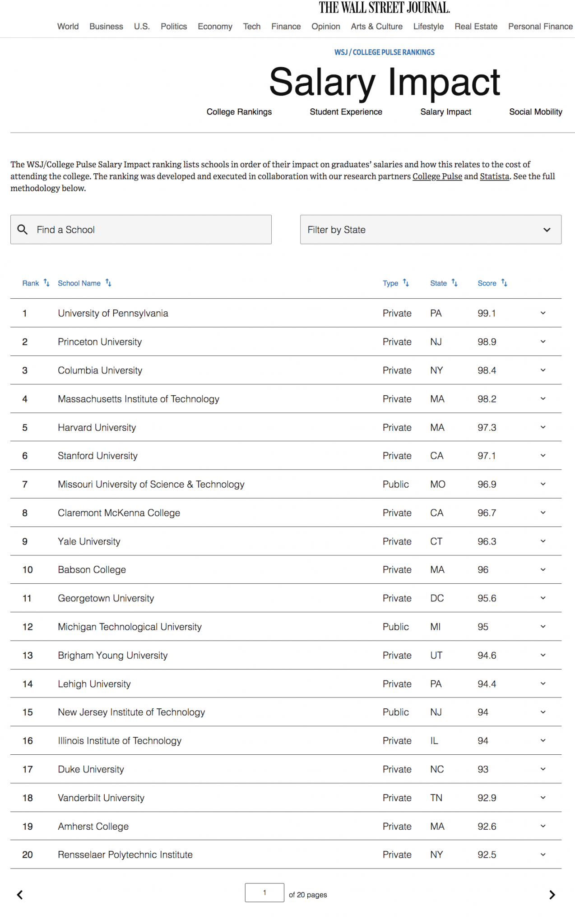The width and height of the screenshot is (575, 924).
Task: Open WSJ / College Pulse Rankings link
Action: (x=385, y=52)
